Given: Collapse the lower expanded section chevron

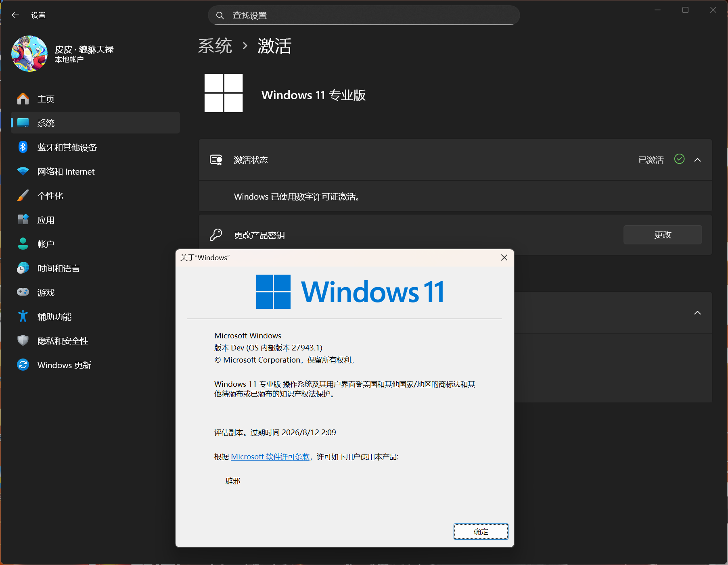Looking at the screenshot, I should coord(698,313).
